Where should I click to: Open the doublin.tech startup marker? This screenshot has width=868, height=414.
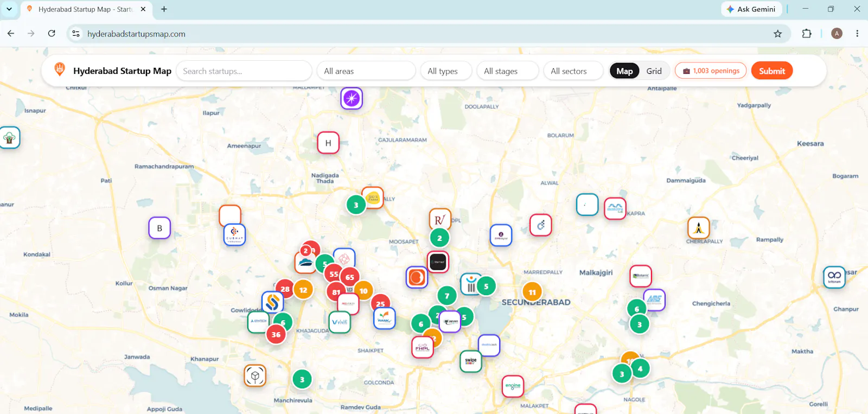[489, 345]
